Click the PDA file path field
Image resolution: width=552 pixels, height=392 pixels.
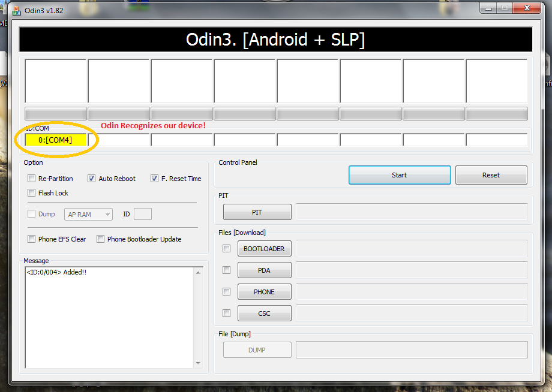tap(412, 270)
